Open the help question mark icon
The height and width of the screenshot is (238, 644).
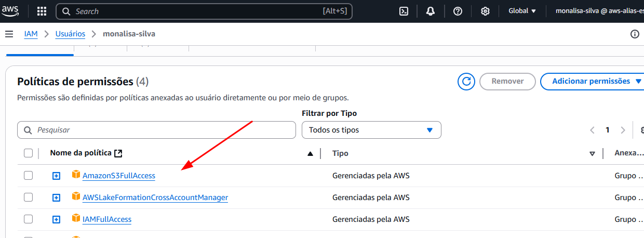coord(458,11)
